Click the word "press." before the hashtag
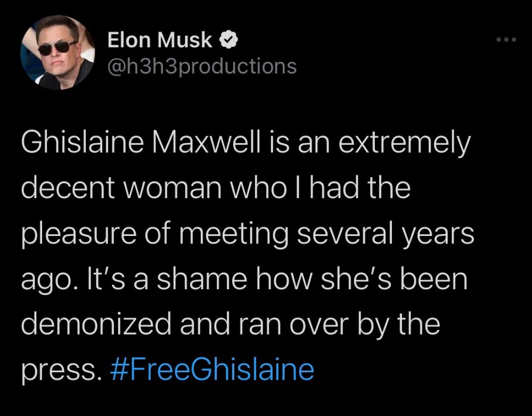Screen dimensions: 532x416 click(61, 371)
